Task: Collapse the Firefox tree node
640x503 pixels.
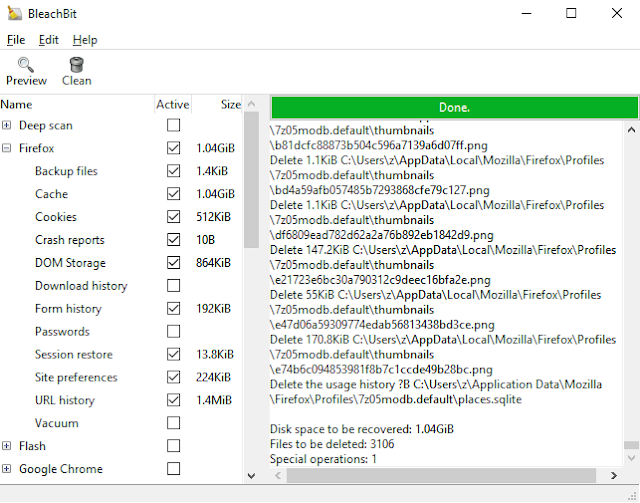Action: coord(7,148)
